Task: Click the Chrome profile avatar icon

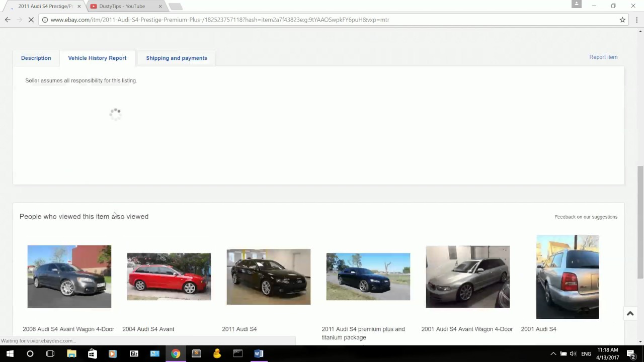Action: [x=577, y=4]
